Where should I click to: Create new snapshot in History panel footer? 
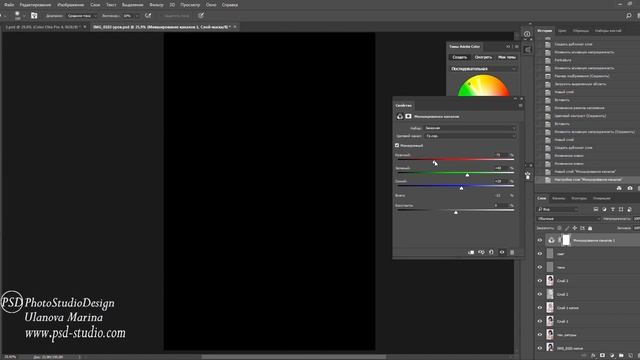[630, 188]
